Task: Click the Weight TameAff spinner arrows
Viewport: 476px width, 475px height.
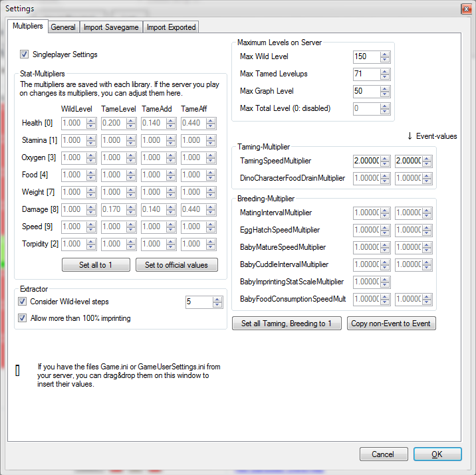Action: click(211, 193)
